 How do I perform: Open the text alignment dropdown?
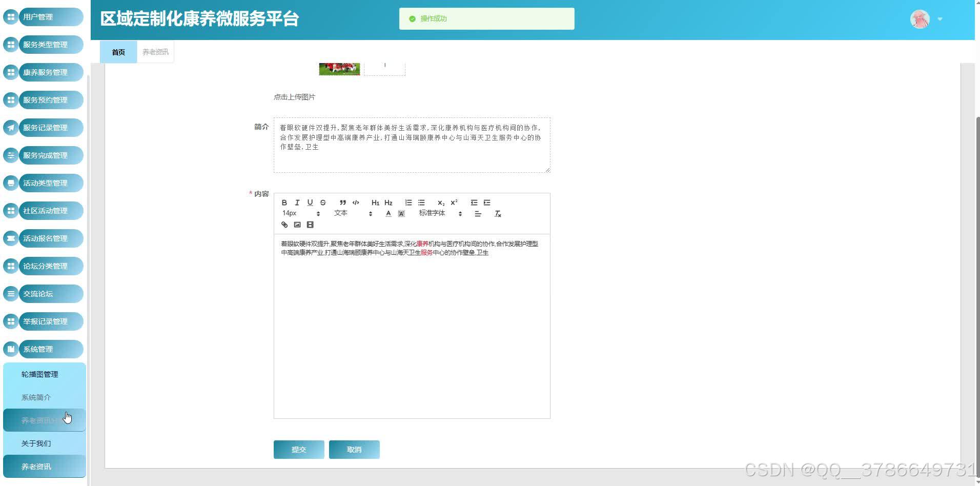(478, 214)
